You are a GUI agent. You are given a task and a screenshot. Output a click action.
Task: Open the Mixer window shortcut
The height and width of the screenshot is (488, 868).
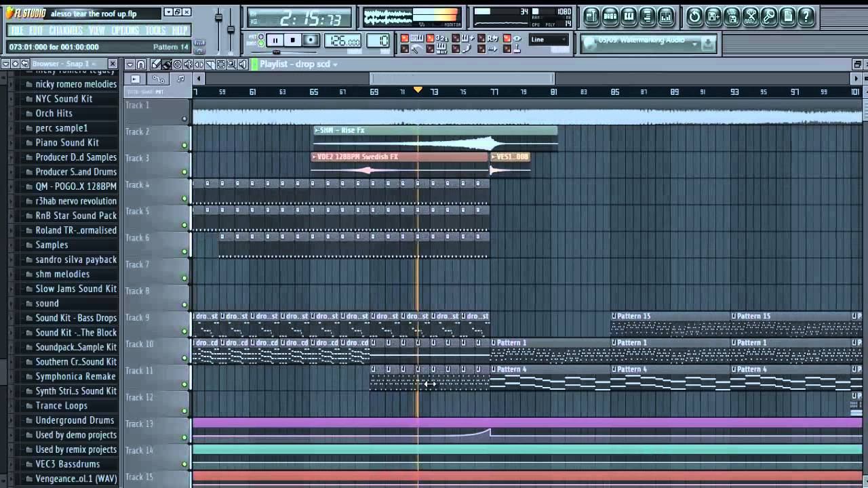coord(666,17)
